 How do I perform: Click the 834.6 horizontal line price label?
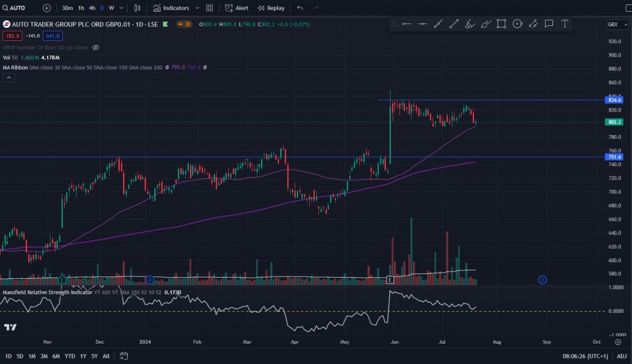tap(615, 100)
